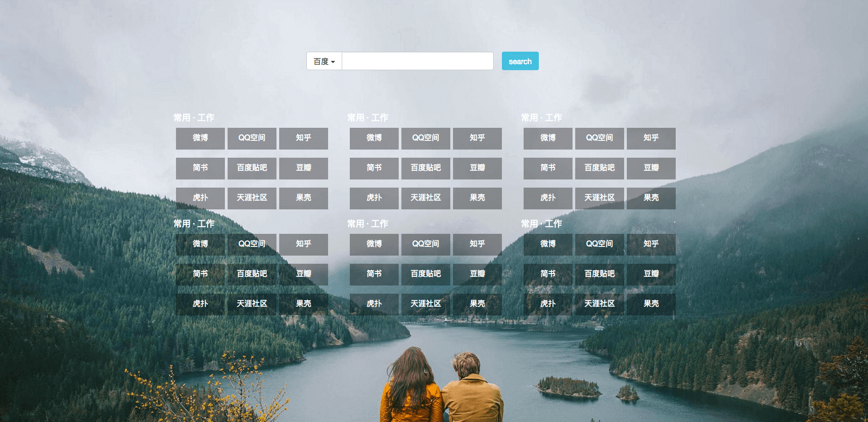Click 果壳 in the bottom-left group
The height and width of the screenshot is (422, 868).
pyautogui.click(x=304, y=305)
